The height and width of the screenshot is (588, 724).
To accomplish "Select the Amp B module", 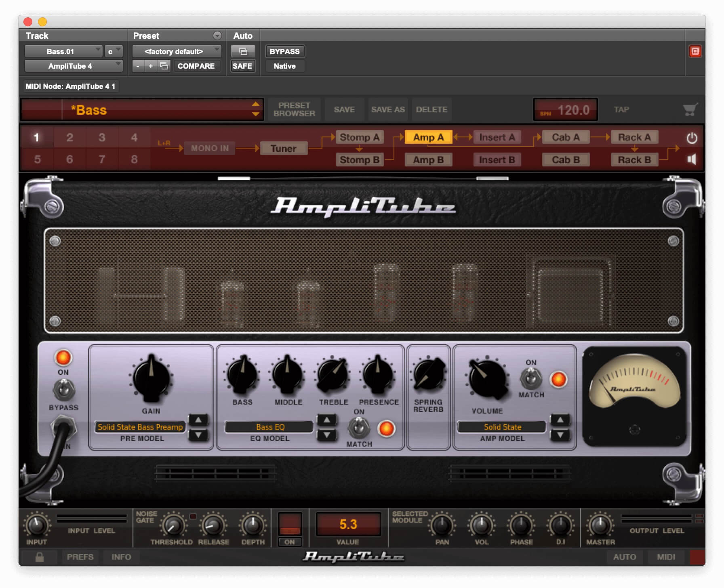I will click(x=428, y=160).
